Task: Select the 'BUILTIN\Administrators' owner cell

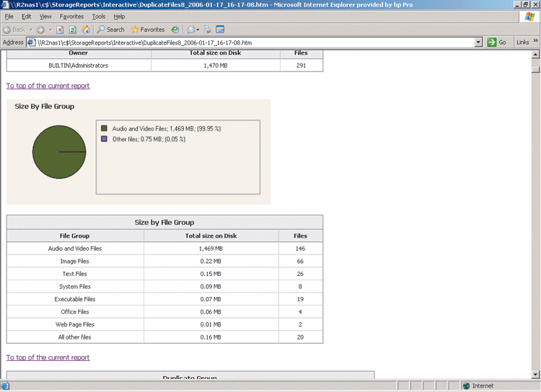Action: click(79, 66)
